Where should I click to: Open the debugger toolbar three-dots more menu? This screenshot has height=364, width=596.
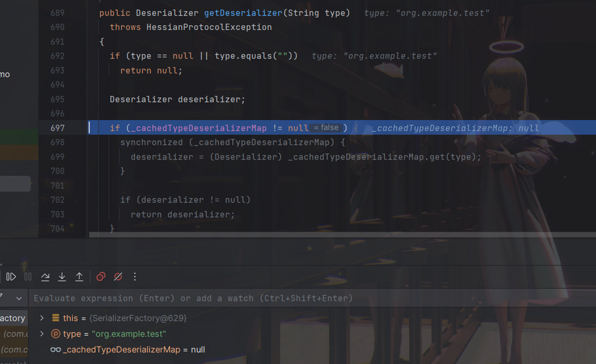tap(135, 277)
